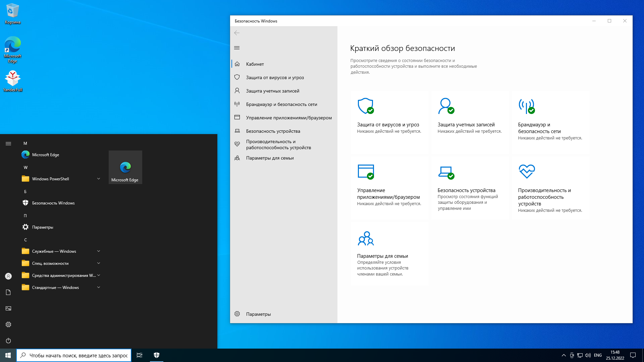644x362 pixels.
Task: Click the Windows Security shield in the taskbar
Action: [x=157, y=355]
